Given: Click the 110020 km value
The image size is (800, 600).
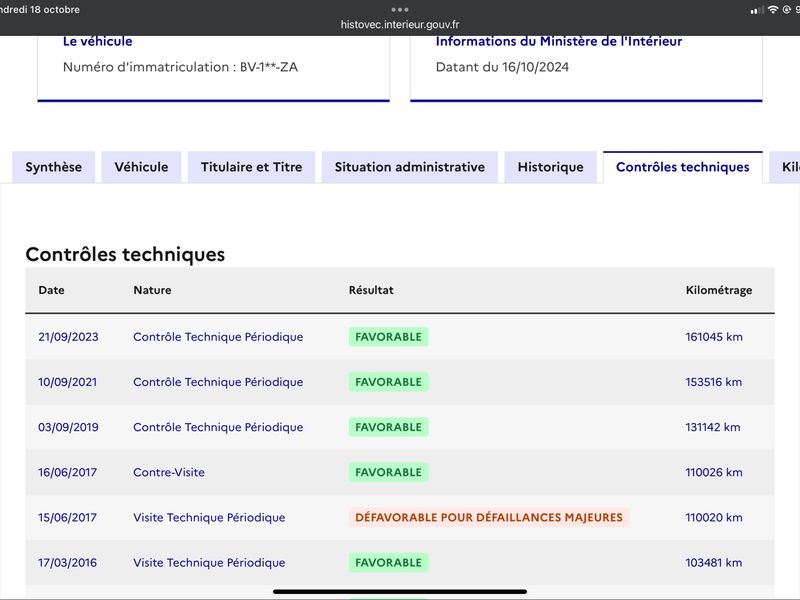Looking at the screenshot, I should 713,517.
